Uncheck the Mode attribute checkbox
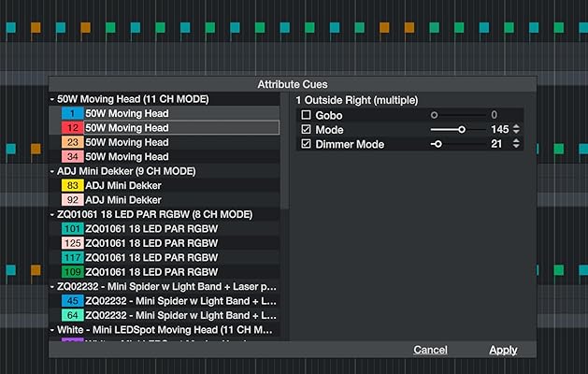This screenshot has width=588, height=374. point(306,129)
